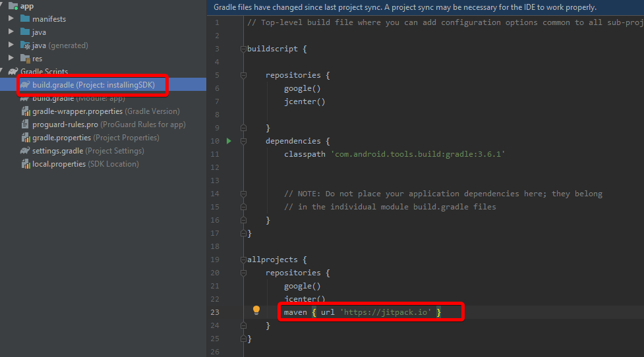The height and width of the screenshot is (357, 644).
Task: Expand the java folder arrow
Action: pyautogui.click(x=11, y=32)
